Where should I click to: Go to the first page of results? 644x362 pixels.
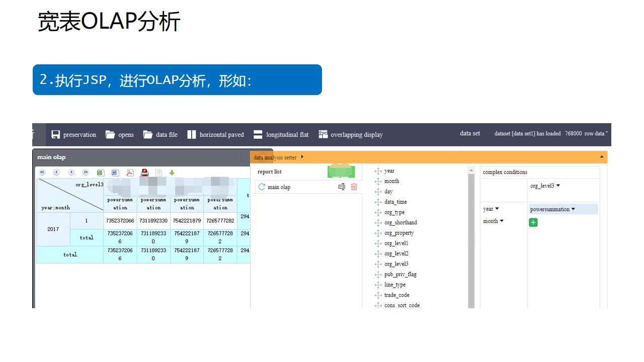[x=42, y=172]
